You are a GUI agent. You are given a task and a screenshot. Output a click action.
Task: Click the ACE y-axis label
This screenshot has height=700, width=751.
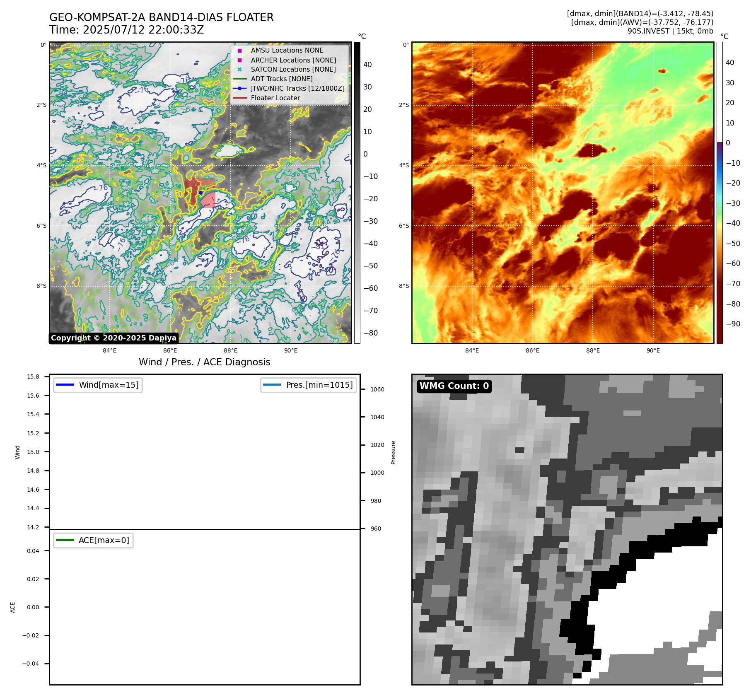12,607
